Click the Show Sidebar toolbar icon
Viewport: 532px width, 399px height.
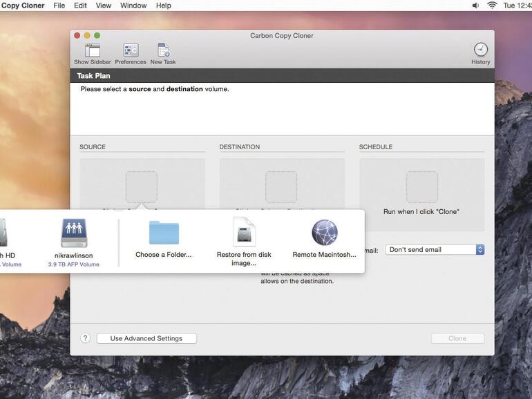pyautogui.click(x=92, y=50)
